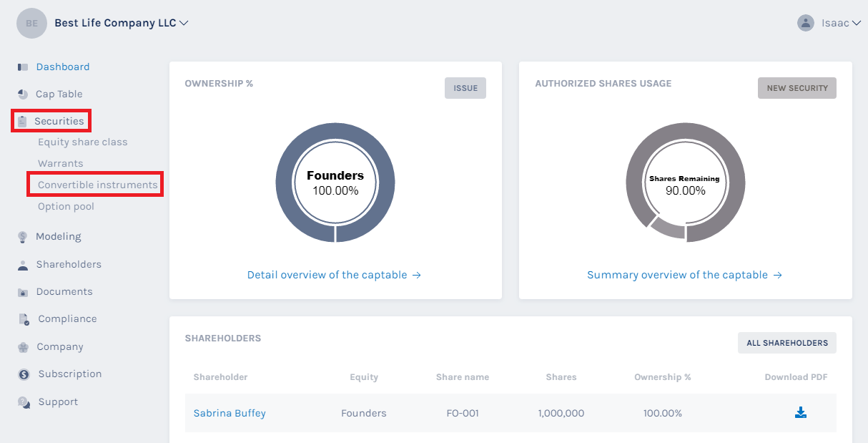This screenshot has width=868, height=443.
Task: Open Summary overview of the captable link
Action: 685,275
